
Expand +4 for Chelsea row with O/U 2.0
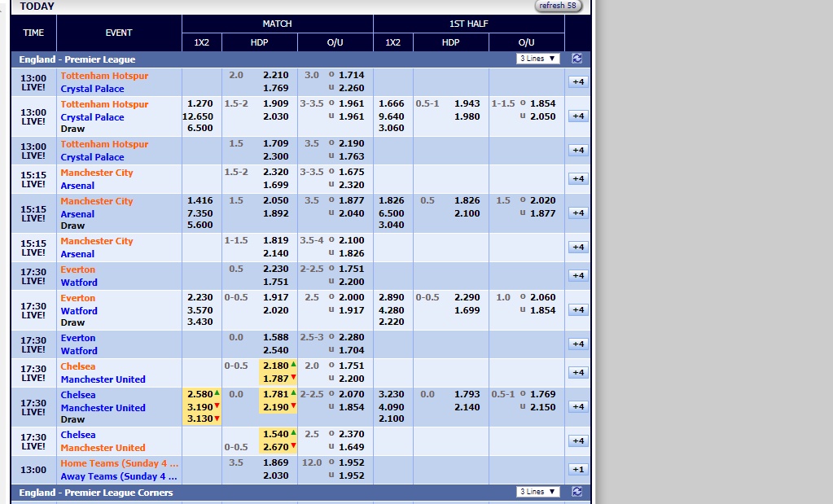pyautogui.click(x=578, y=372)
